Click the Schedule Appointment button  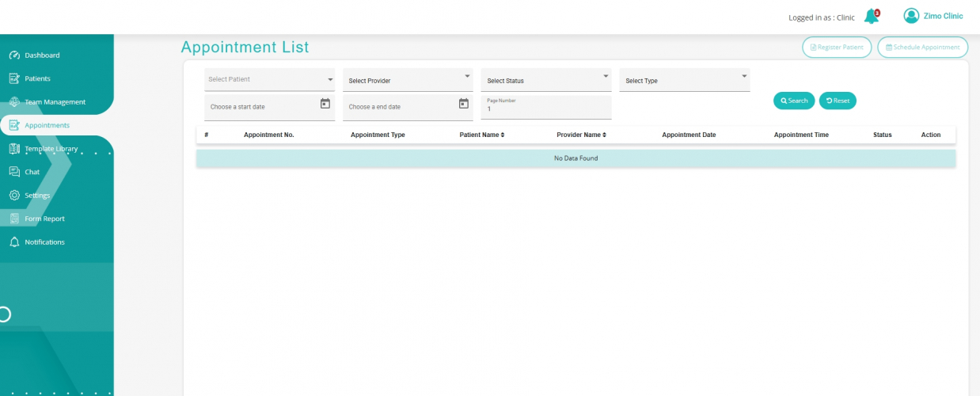[922, 48]
